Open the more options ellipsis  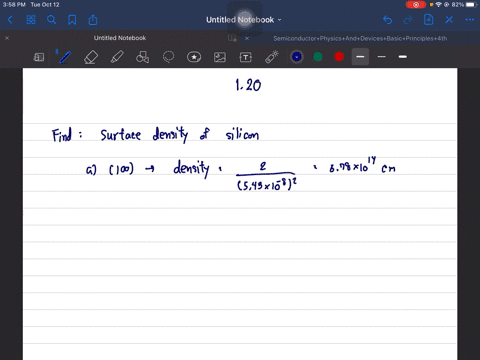469,20
